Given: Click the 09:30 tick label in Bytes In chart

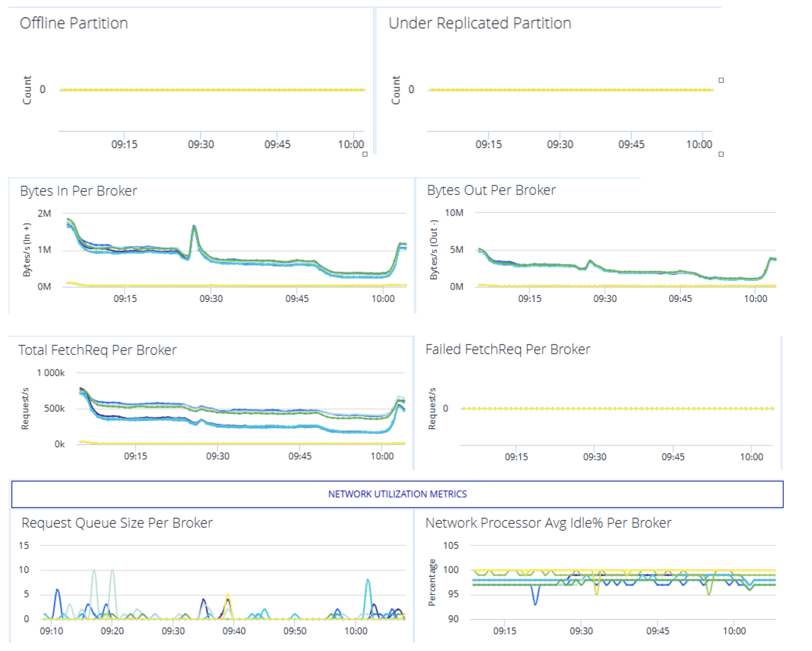Looking at the screenshot, I should coord(211,299).
